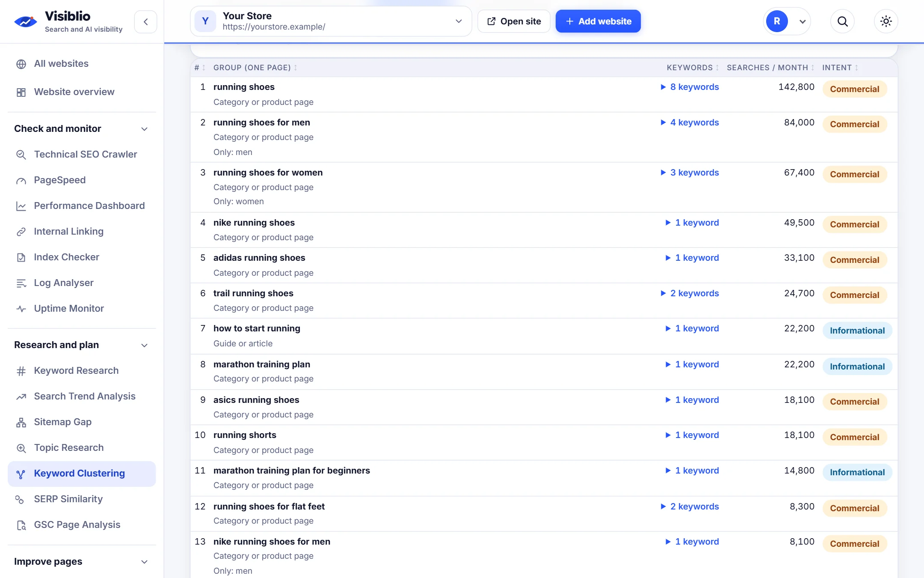Screen dimensions: 924x578
Task: Click the PageSpeed gauge icon
Action: (x=21, y=180)
